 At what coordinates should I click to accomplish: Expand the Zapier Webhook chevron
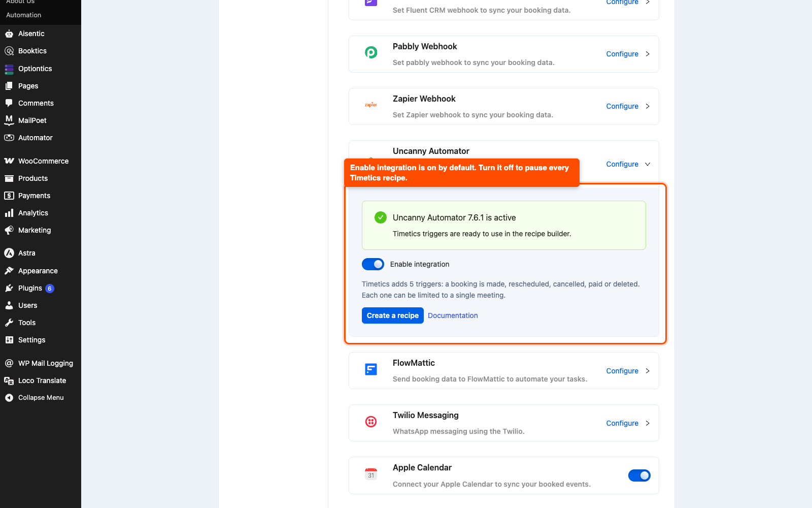[x=648, y=106]
